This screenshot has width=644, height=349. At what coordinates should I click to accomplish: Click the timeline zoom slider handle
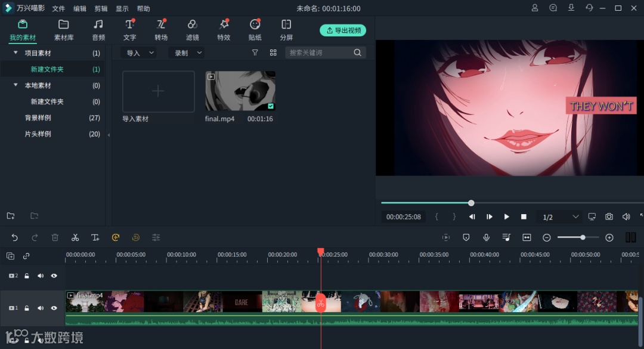pos(583,237)
